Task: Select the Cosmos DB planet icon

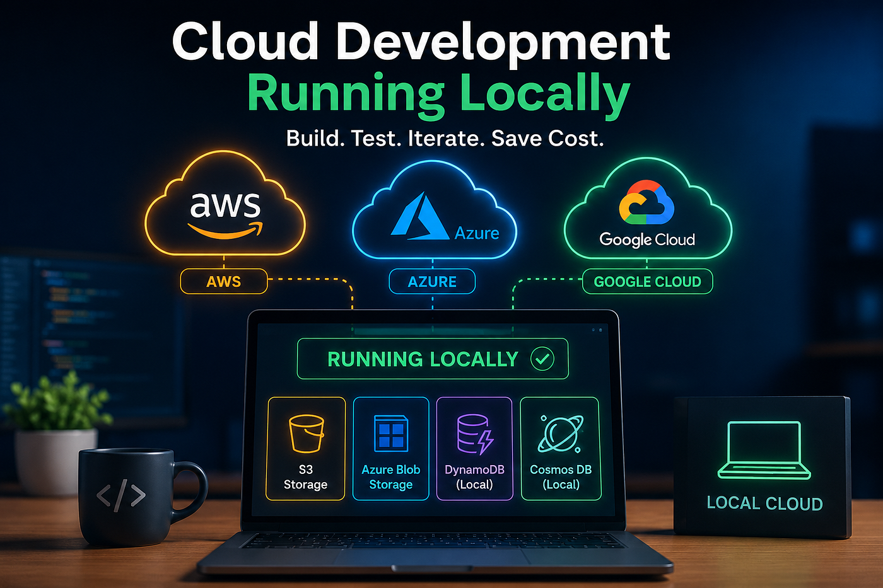Action: 560,434
